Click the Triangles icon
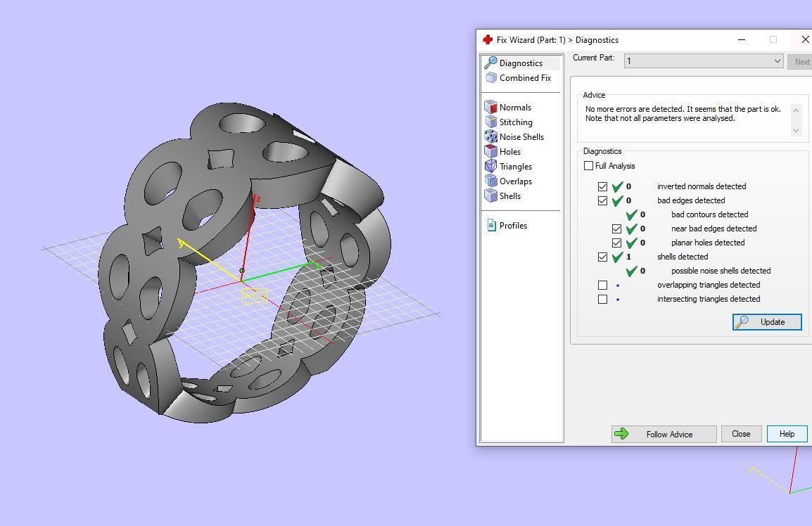Viewport: 812px width, 526px height. (x=490, y=166)
